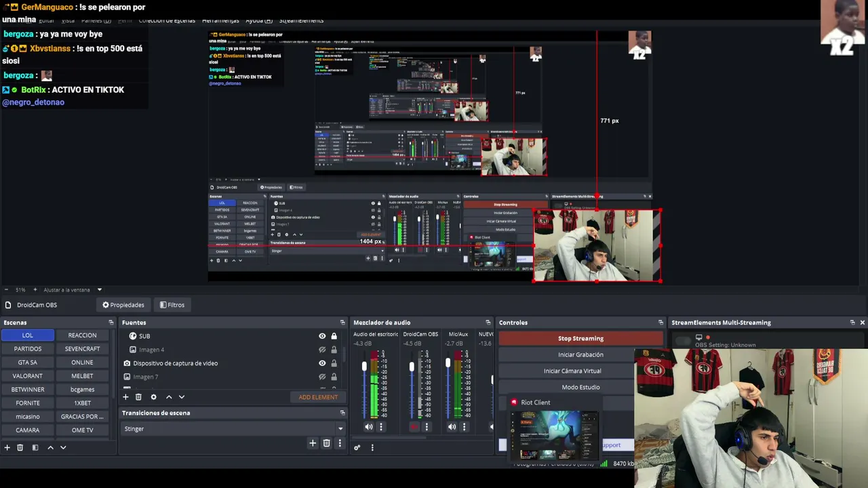This screenshot has height=488, width=868.
Task: Adjust the DroidCam OBS volume slider
Action: (x=411, y=367)
